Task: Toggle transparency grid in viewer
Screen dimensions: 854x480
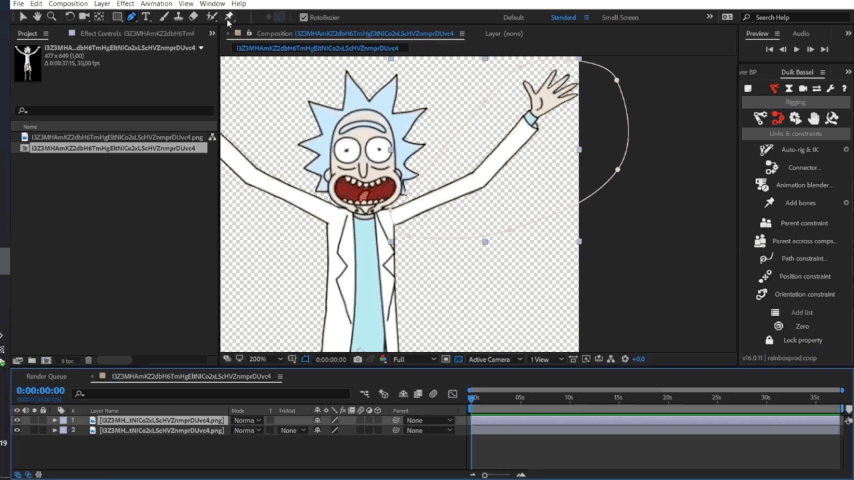Action: coord(458,359)
